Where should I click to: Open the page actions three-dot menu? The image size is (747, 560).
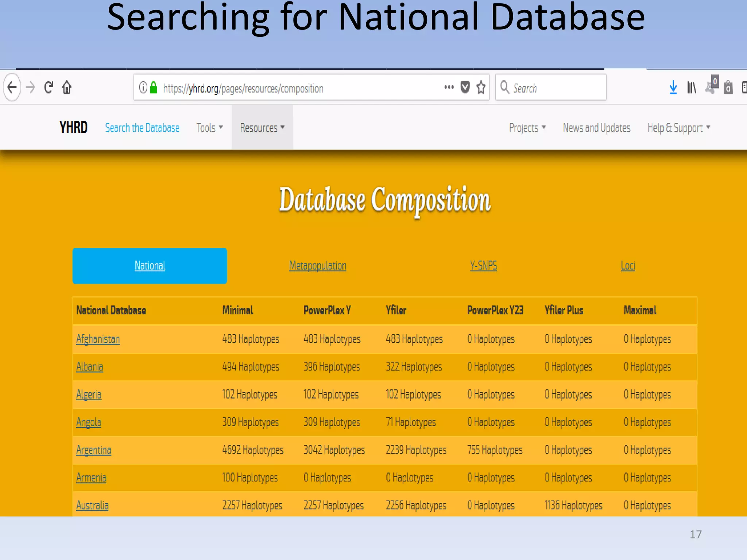(x=449, y=87)
